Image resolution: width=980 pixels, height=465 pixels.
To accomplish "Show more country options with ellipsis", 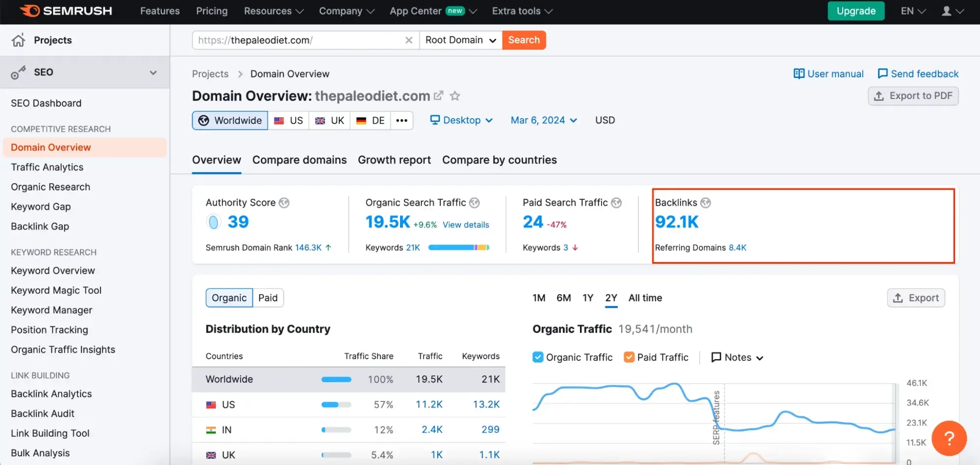I will click(402, 121).
